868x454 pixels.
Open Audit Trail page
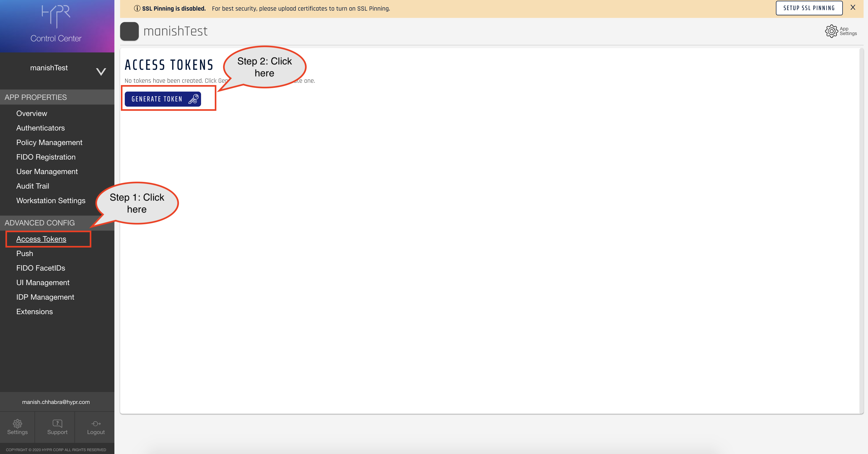33,186
